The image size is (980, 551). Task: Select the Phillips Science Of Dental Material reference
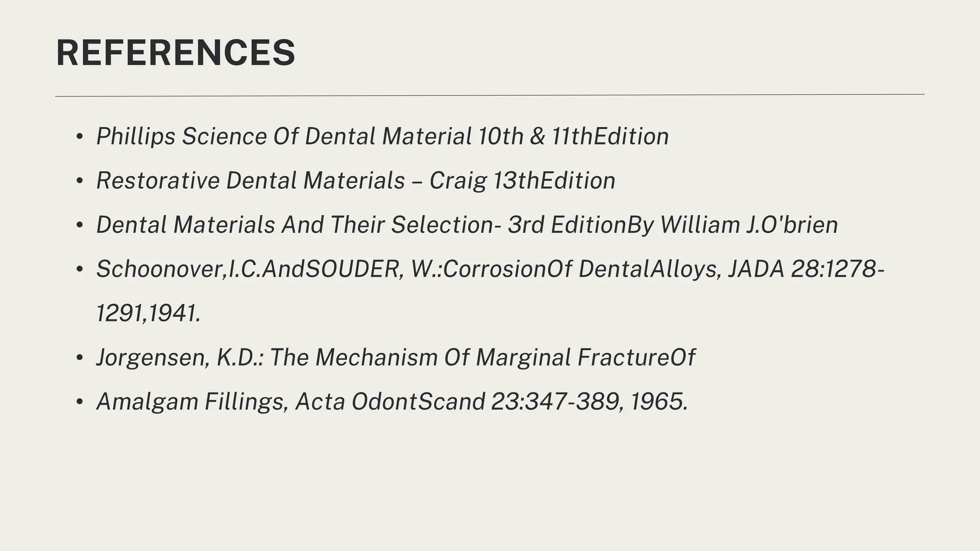click(x=382, y=136)
